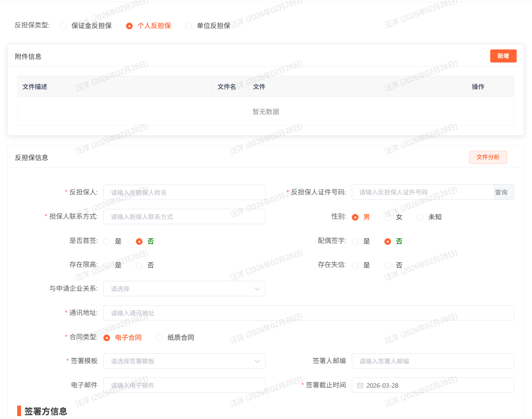Click the 暂无数据 empty table text
Viewport: 532px width, 419px height.
266,112
